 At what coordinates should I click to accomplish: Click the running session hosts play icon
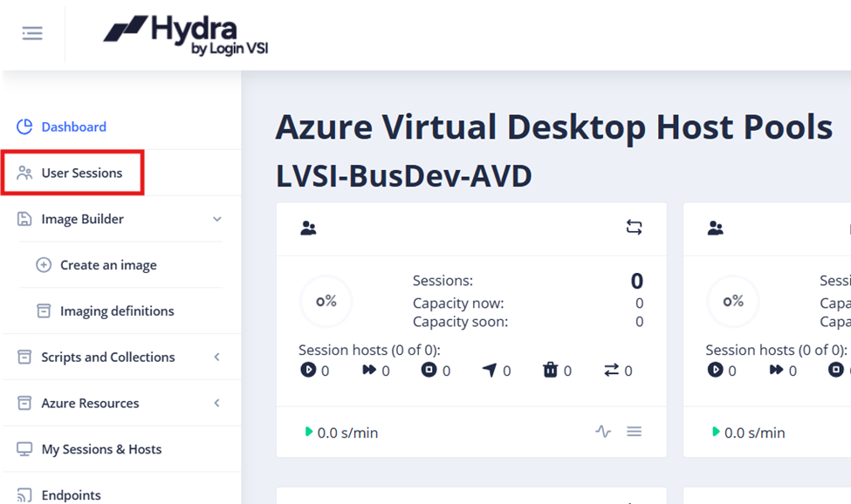click(x=307, y=370)
